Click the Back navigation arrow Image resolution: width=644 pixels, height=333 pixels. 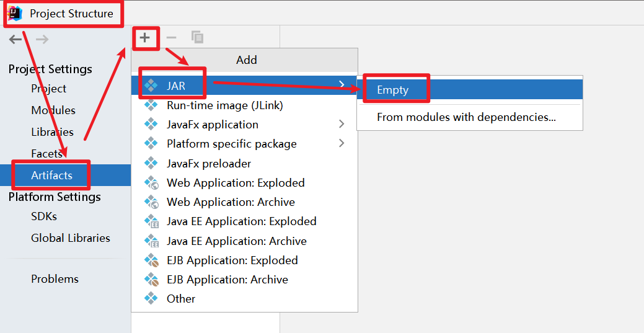(x=15, y=40)
